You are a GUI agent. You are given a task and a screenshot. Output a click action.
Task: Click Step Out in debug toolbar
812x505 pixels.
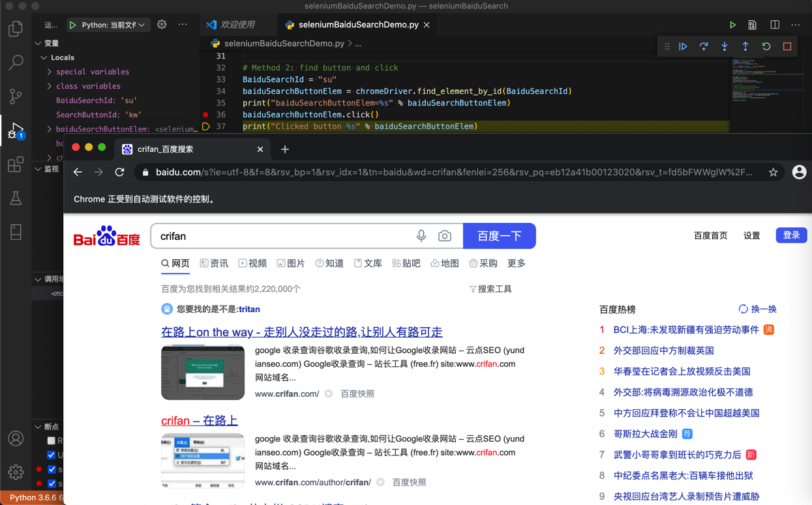(745, 47)
